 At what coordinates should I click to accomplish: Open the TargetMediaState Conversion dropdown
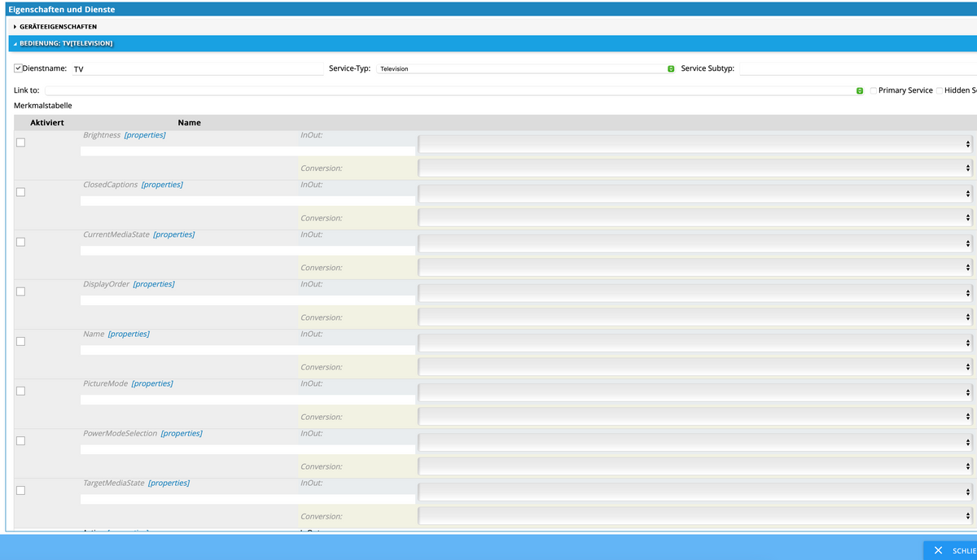tap(696, 516)
